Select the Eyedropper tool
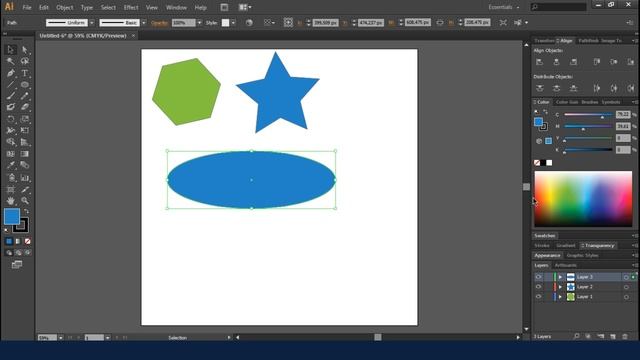Screen dimensions: 640x360 [x=11, y=165]
